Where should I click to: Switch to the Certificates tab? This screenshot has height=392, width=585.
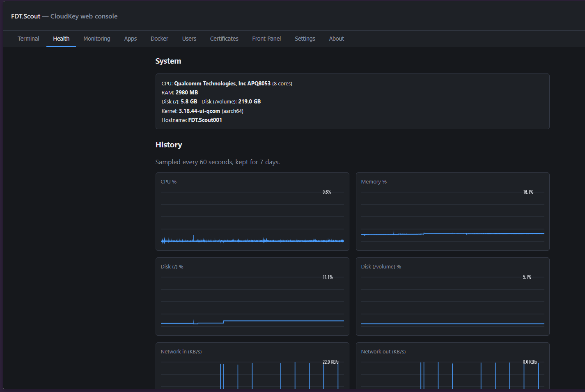coord(224,39)
